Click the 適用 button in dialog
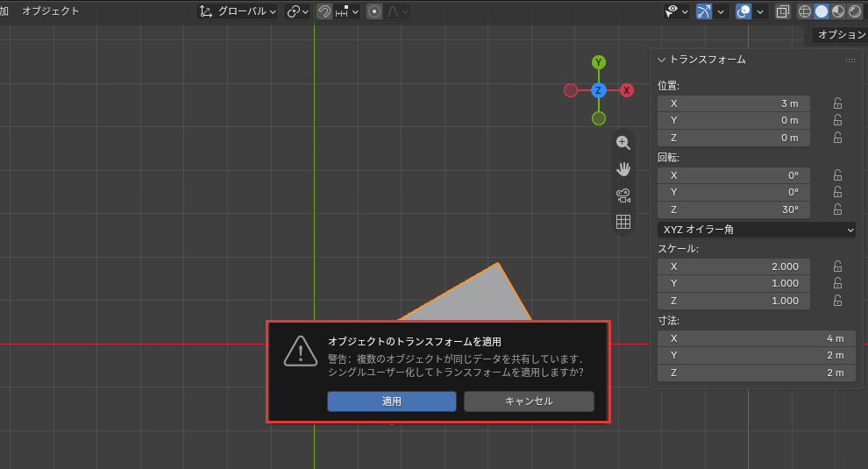The width and height of the screenshot is (868, 469). pos(392,401)
